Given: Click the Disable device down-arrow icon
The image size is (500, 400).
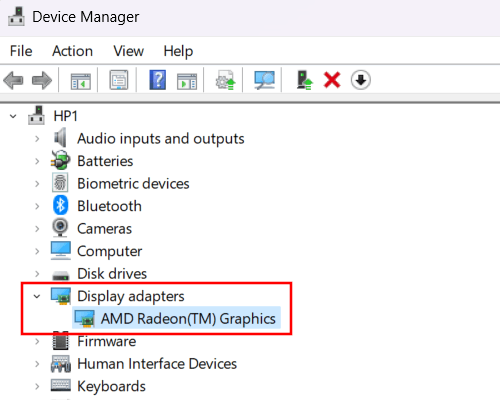Looking at the screenshot, I should (360, 80).
